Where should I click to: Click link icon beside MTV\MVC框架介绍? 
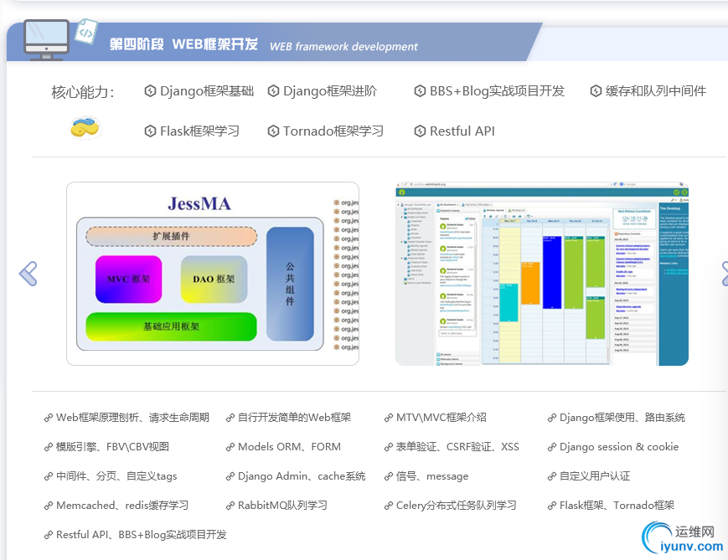(389, 418)
